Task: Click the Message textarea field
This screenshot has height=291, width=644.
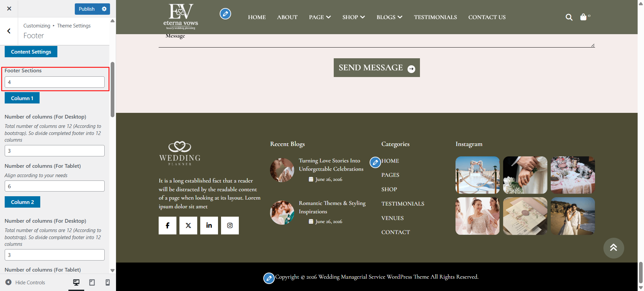Action: (x=377, y=40)
